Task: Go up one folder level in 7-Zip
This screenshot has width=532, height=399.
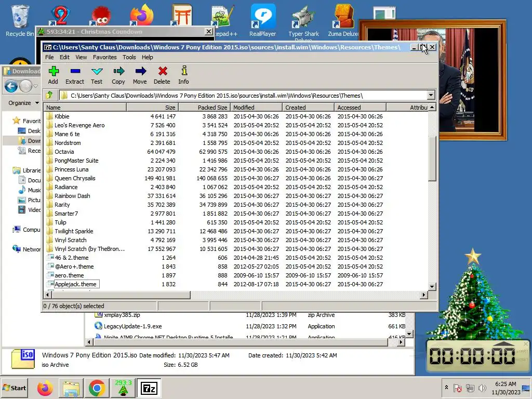Action: (49, 96)
